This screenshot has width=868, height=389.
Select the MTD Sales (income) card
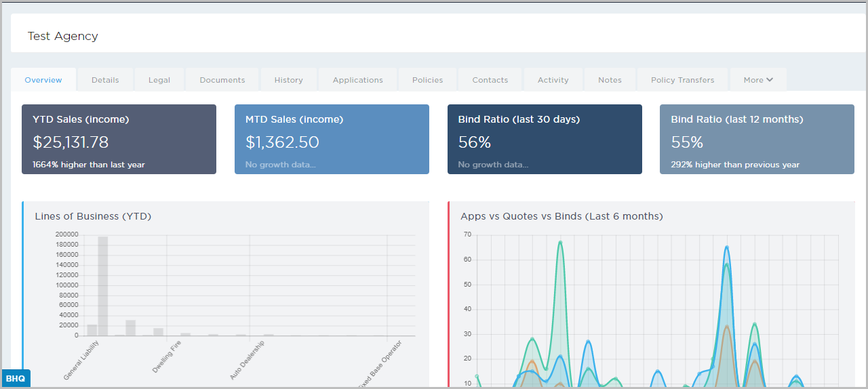332,140
